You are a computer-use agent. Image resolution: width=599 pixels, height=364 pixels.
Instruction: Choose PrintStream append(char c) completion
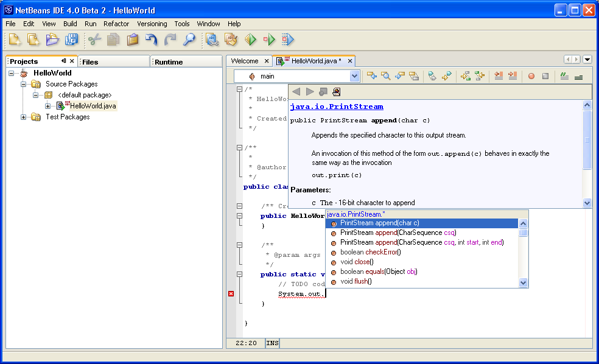422,223
